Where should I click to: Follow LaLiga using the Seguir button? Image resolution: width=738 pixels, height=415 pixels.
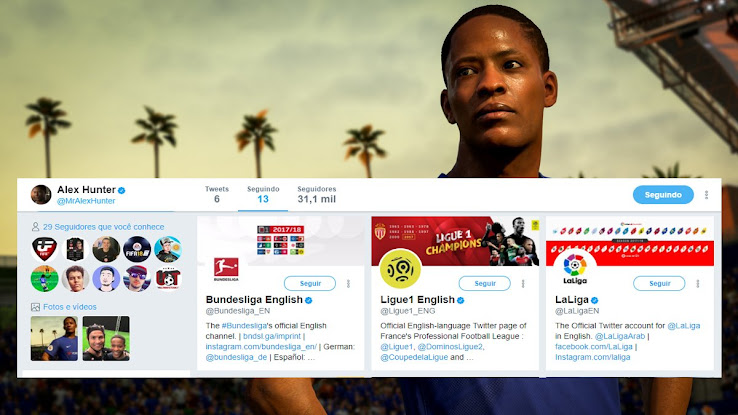(659, 283)
